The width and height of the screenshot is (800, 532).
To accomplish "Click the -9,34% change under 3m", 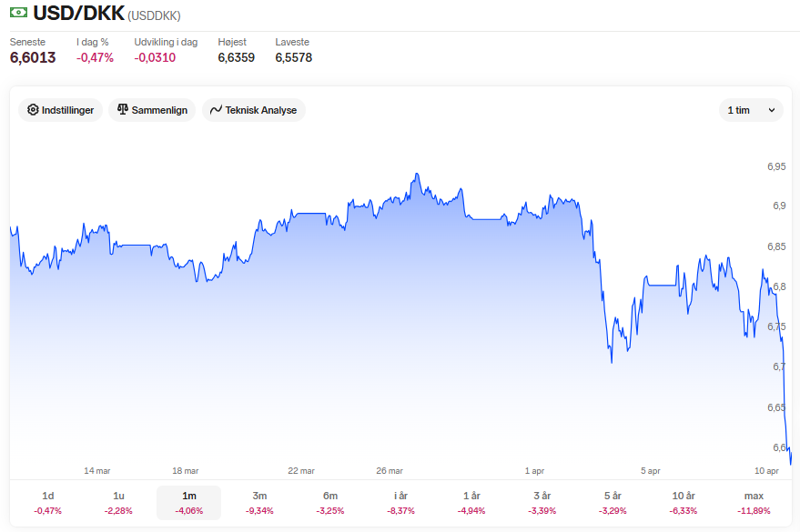I will tap(259, 510).
